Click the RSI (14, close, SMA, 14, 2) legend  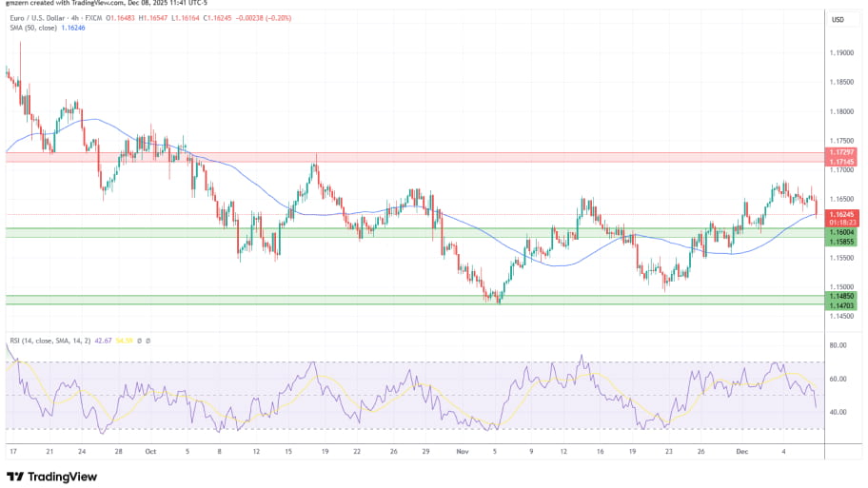click(x=49, y=341)
